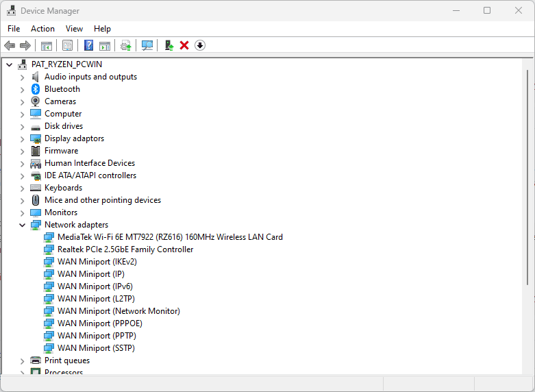Click the keyboard icon beside Keyboards
535x392 pixels.
[x=36, y=188]
